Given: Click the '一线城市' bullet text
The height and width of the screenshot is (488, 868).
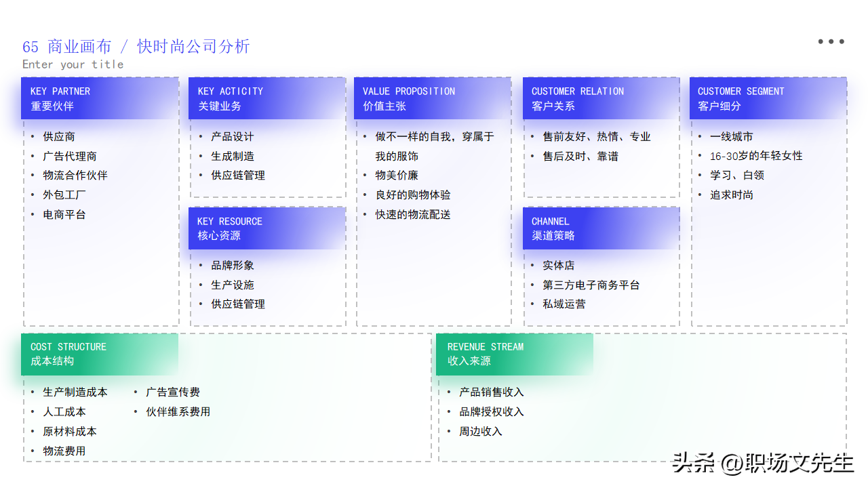Looking at the screenshot, I should [732, 137].
